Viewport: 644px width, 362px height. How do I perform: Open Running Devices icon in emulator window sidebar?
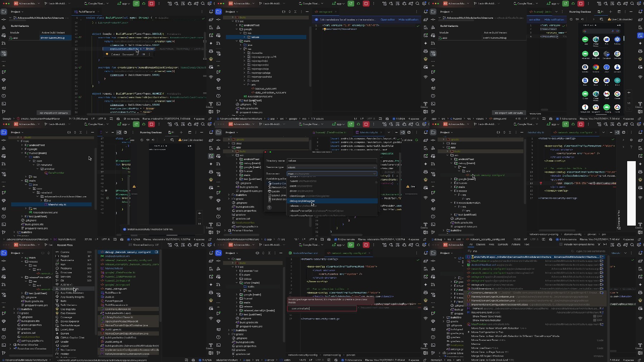(640, 35)
